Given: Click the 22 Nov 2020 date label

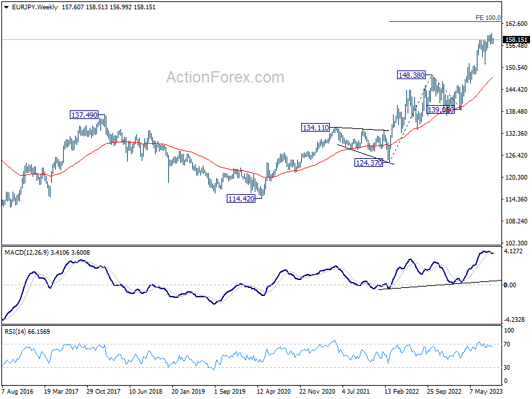Looking at the screenshot, I should (317, 392).
